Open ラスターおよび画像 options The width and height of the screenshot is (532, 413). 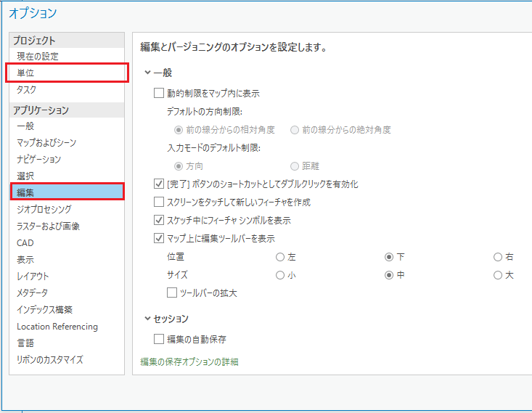(67, 226)
